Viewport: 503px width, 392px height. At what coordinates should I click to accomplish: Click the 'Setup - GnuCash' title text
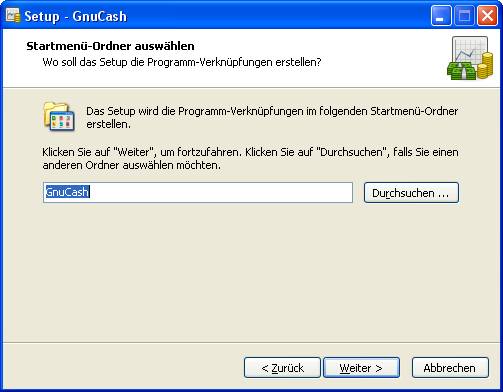(76, 16)
